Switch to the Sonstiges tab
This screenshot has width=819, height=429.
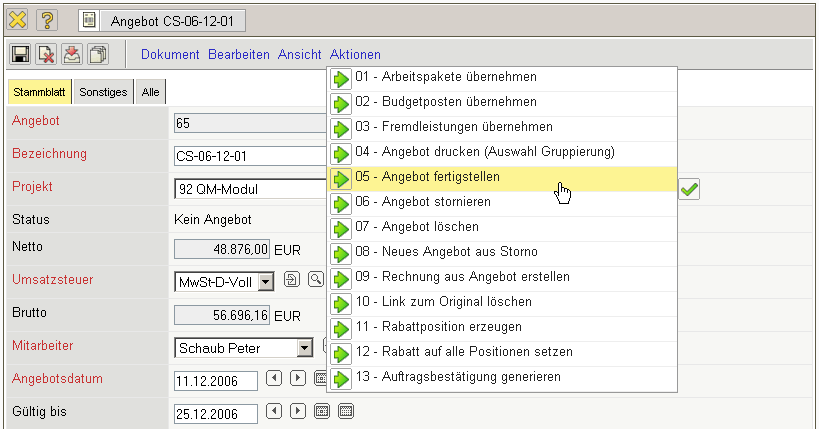coord(103,92)
